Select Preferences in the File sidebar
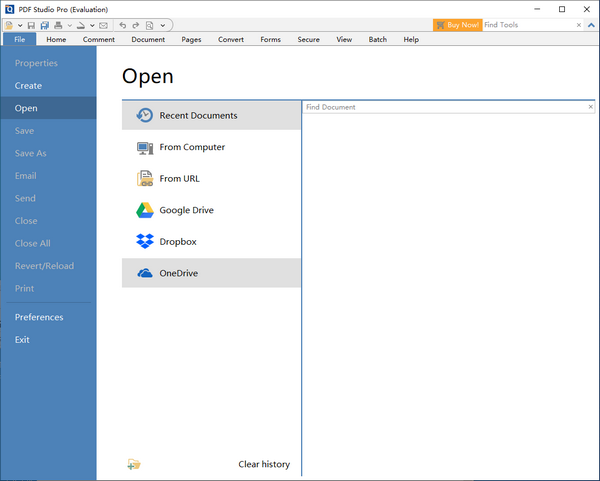The width and height of the screenshot is (600, 481). pos(39,317)
